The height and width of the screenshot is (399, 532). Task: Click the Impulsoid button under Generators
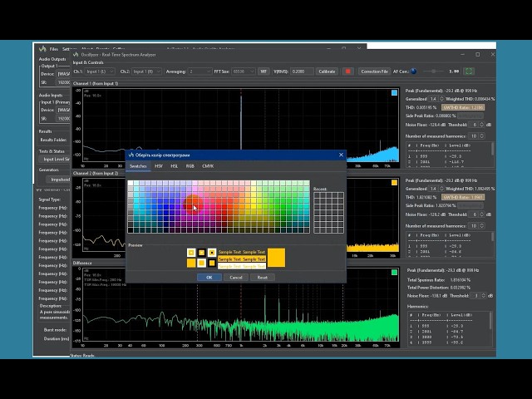pyautogui.click(x=58, y=180)
